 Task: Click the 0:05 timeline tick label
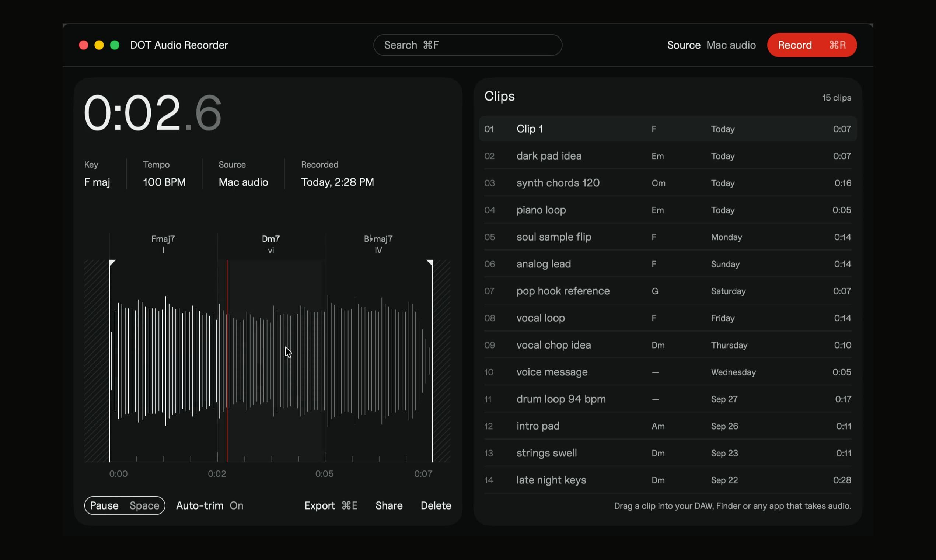tap(325, 473)
